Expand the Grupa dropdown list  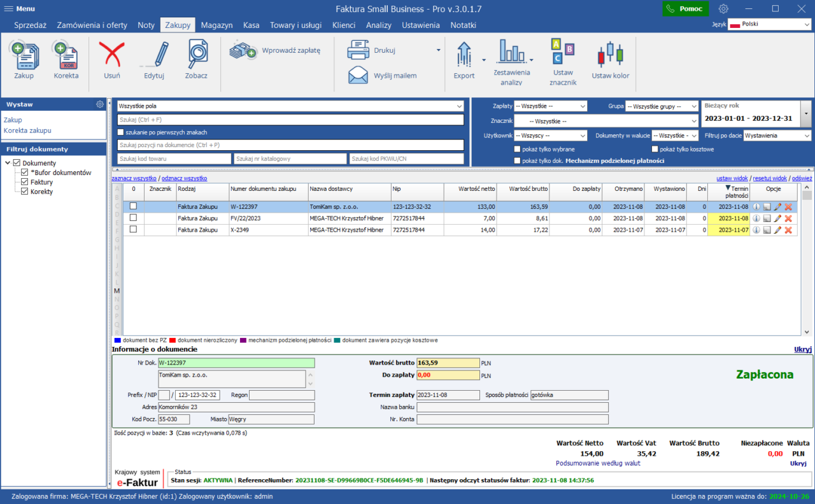coord(662,106)
